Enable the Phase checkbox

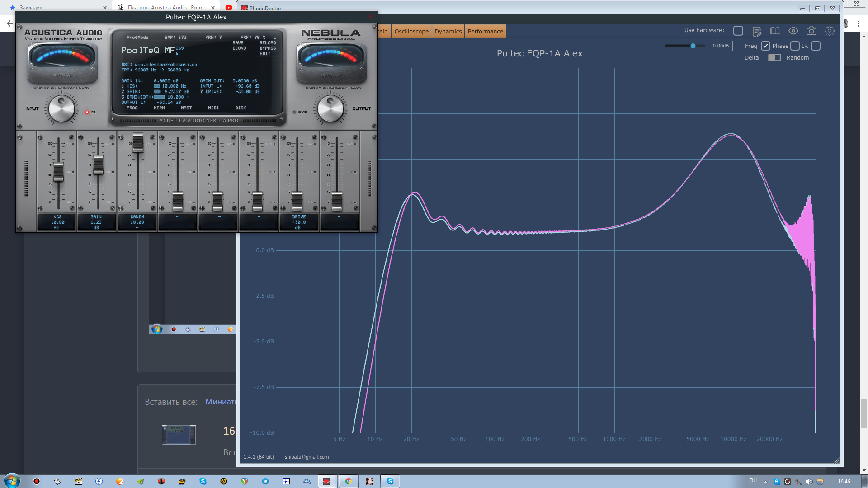tap(795, 46)
